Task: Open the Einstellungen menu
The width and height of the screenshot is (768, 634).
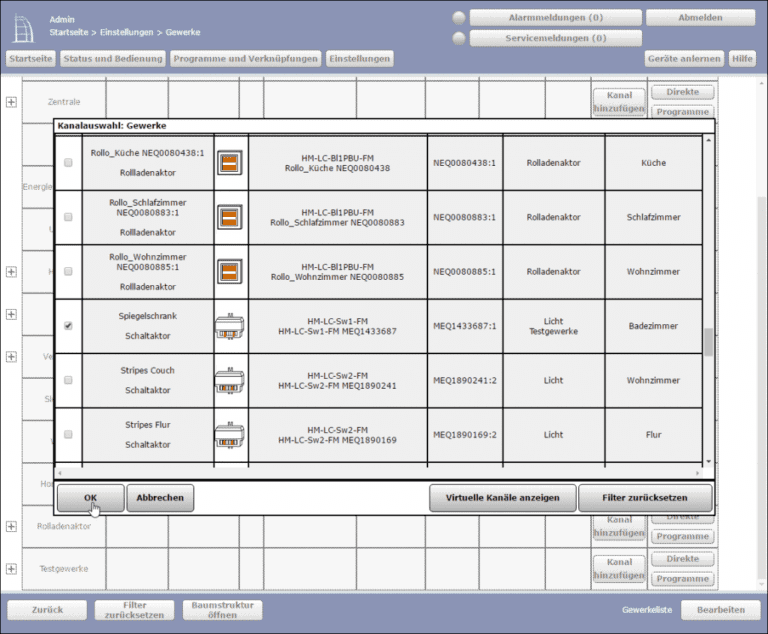Action: coord(359,59)
